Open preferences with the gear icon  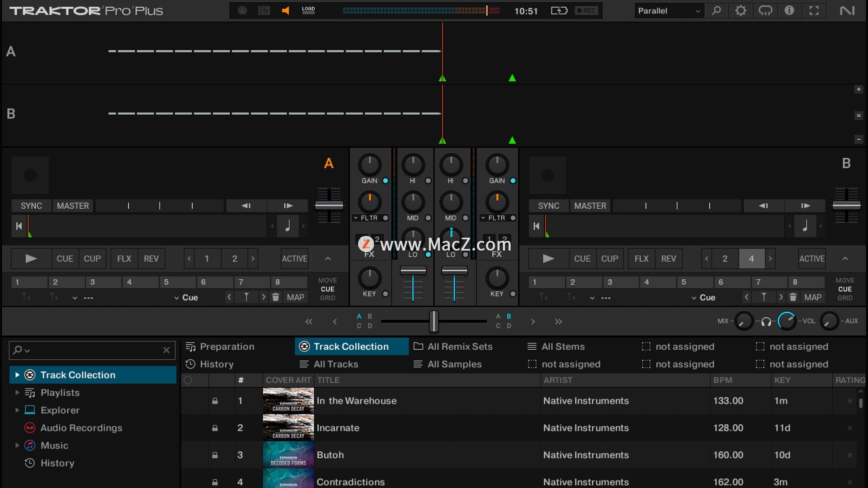click(741, 10)
